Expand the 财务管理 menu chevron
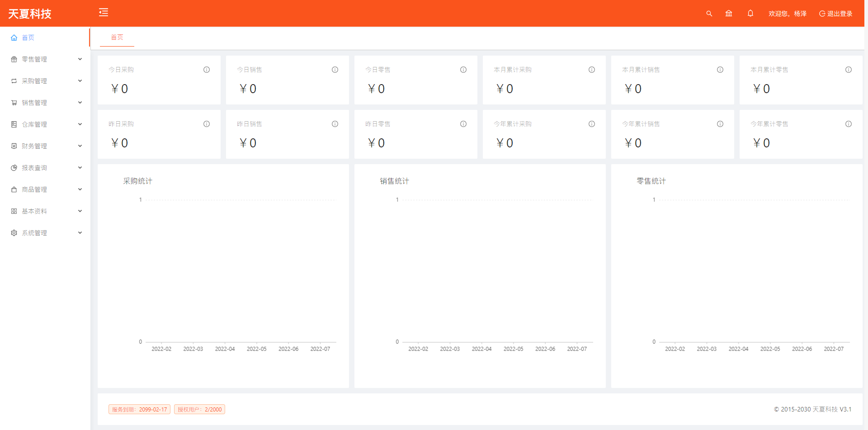The height and width of the screenshot is (430, 868). point(80,146)
